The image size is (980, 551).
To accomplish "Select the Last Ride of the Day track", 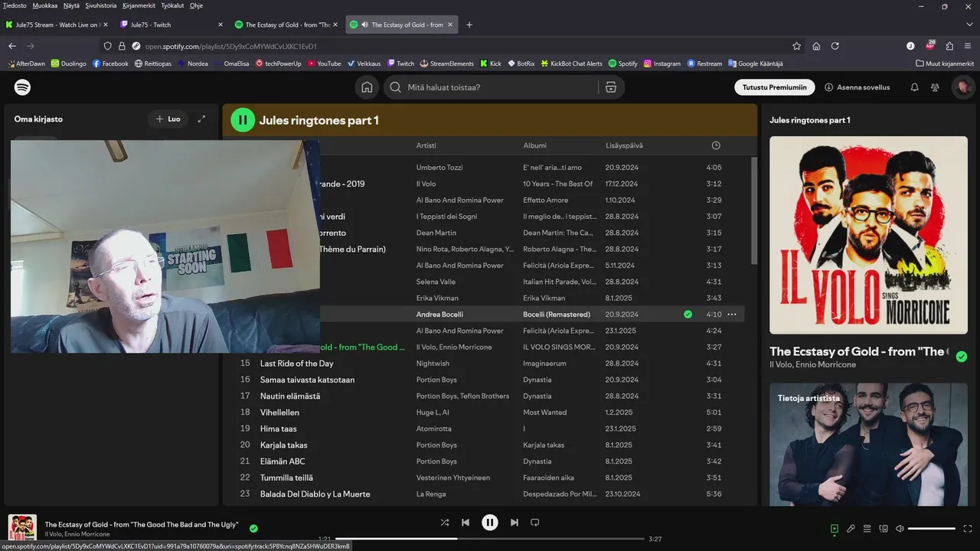I will tap(296, 364).
